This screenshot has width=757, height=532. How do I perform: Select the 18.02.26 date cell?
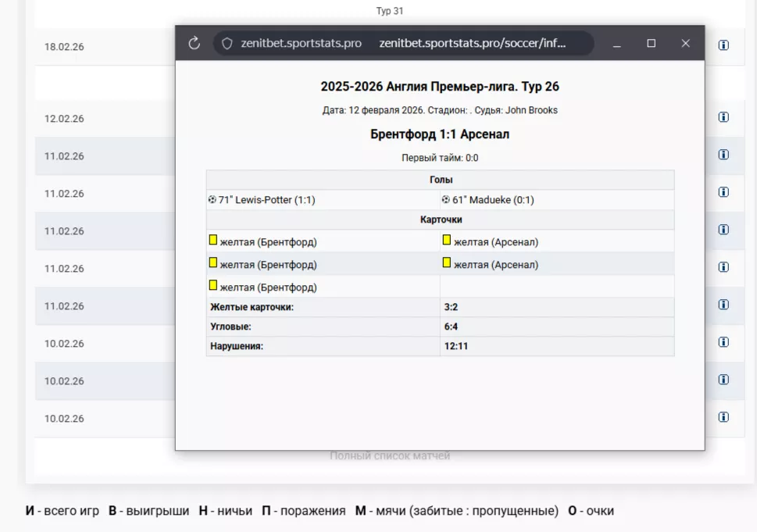pos(64,47)
